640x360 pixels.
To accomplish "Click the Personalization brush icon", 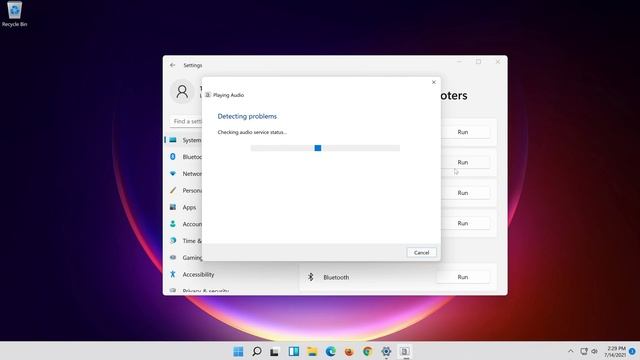I will [173, 190].
